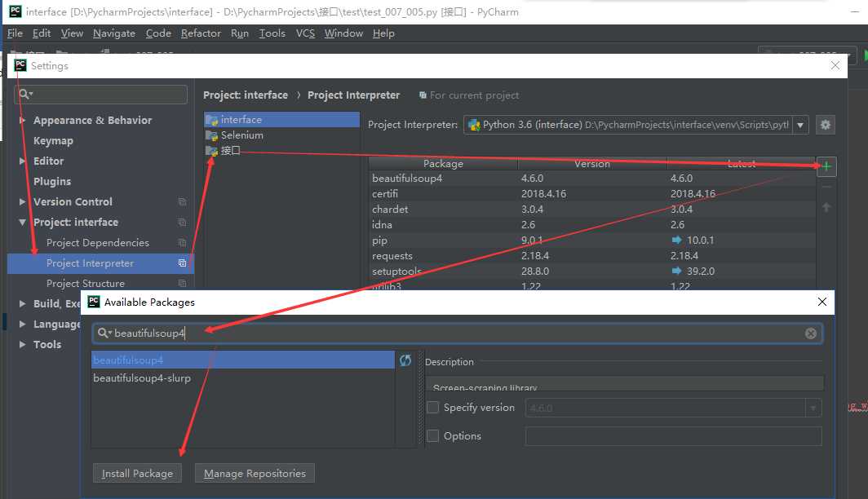Clear the beautifulsoup4 search text icon

[810, 333]
